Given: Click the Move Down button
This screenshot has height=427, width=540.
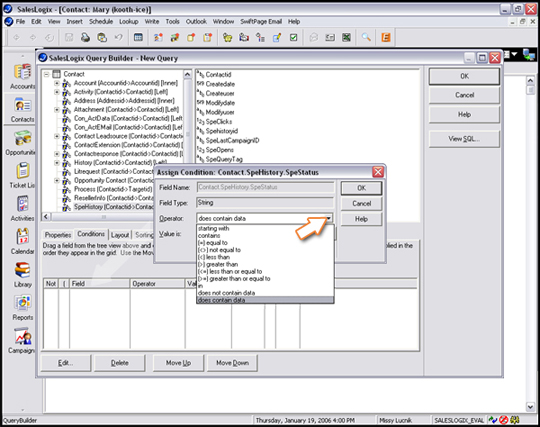Looking at the screenshot, I should (x=232, y=363).
